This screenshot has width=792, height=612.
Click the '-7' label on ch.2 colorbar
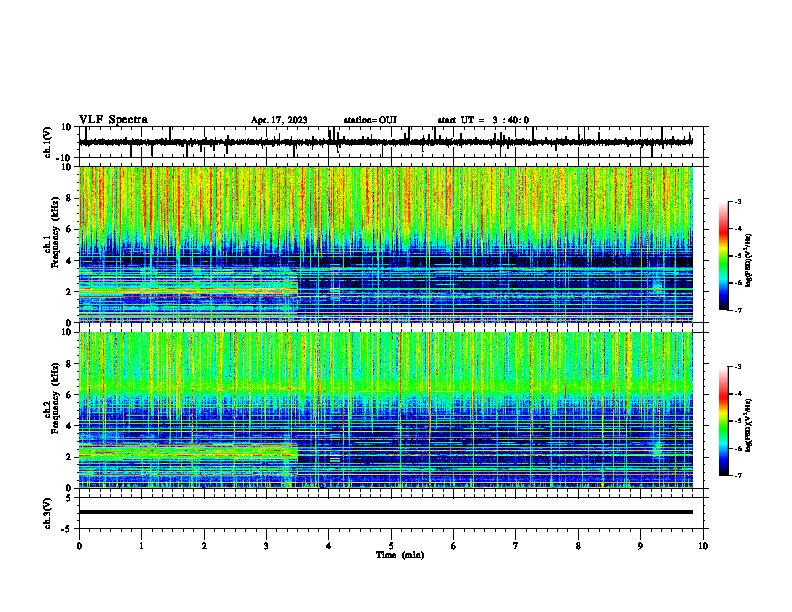point(738,476)
